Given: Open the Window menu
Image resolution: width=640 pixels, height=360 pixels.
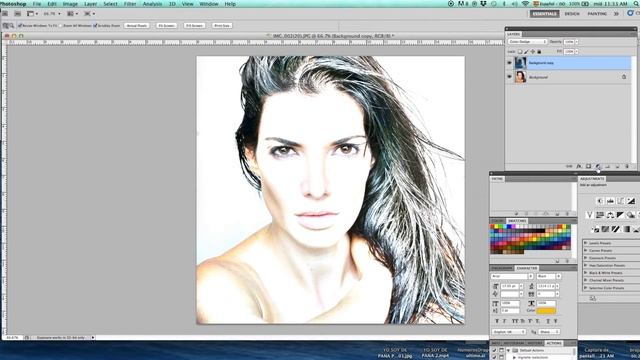Looking at the screenshot, I should pos(209,4).
